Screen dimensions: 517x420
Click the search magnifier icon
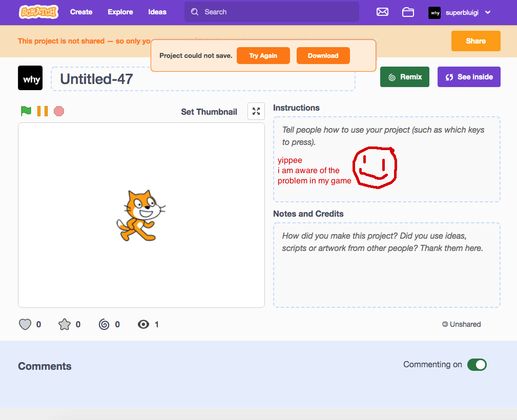pos(195,12)
